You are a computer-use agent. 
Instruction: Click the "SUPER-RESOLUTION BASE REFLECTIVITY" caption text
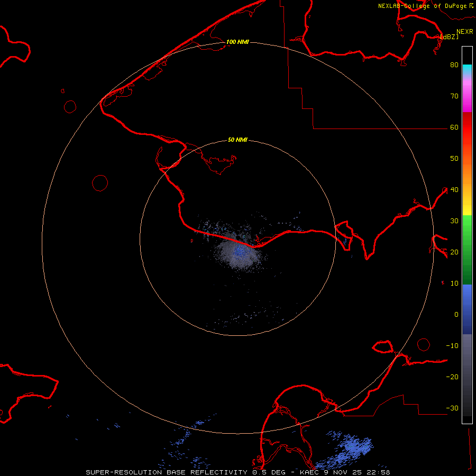(x=167, y=472)
